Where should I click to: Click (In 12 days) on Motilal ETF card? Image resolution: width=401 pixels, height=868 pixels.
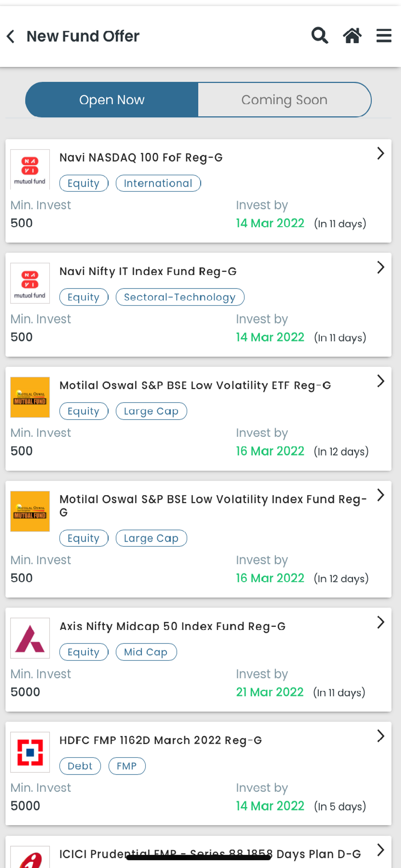(341, 451)
